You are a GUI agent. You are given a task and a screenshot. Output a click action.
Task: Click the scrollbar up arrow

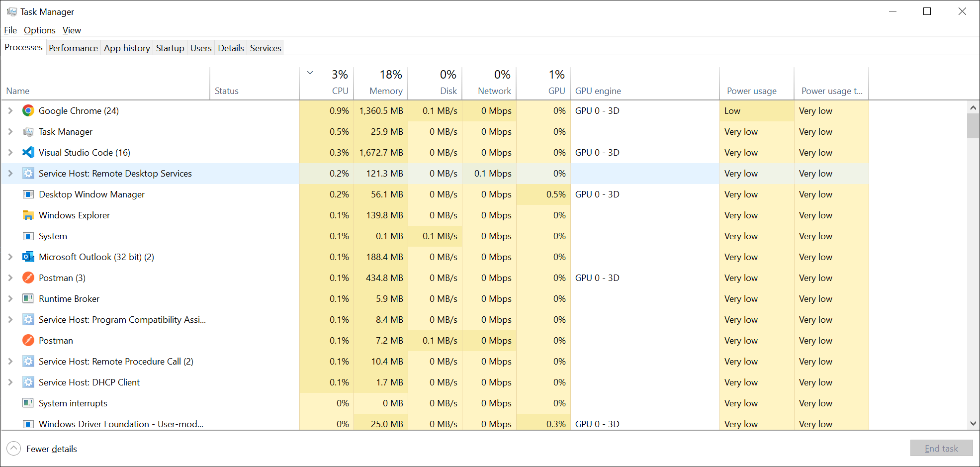(973, 107)
